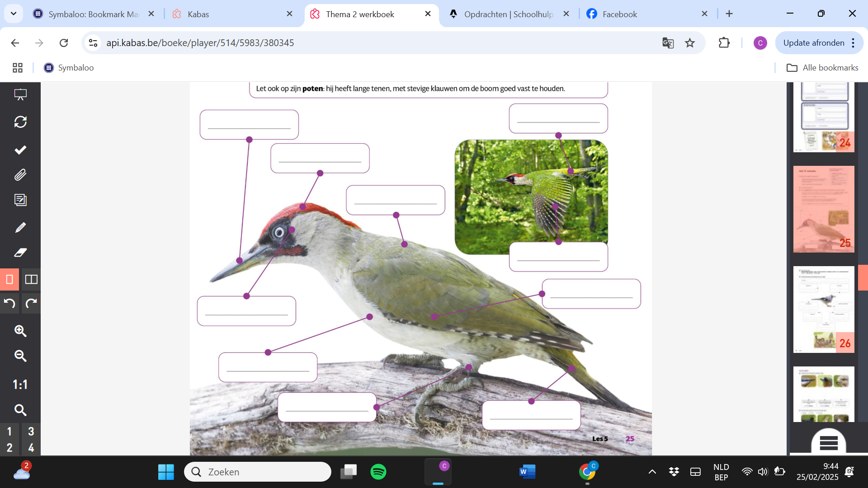Toggle single-page view mode
Viewport: 868px width, 488px height.
10,279
